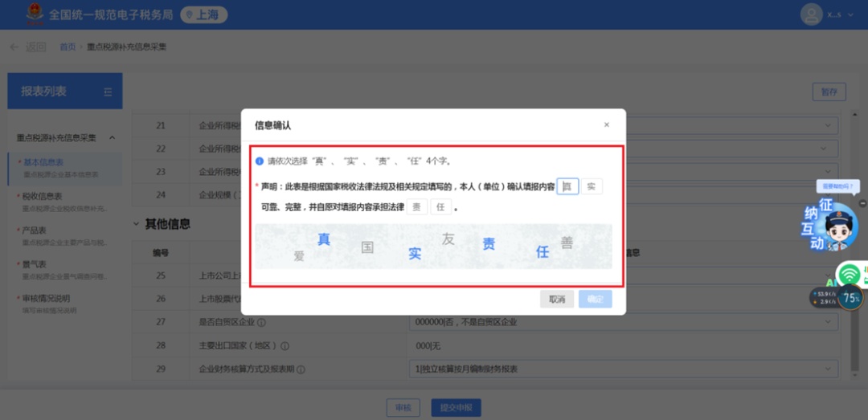The width and height of the screenshot is (868, 420).
Task: Select the captcha character 真
Action: 324,239
